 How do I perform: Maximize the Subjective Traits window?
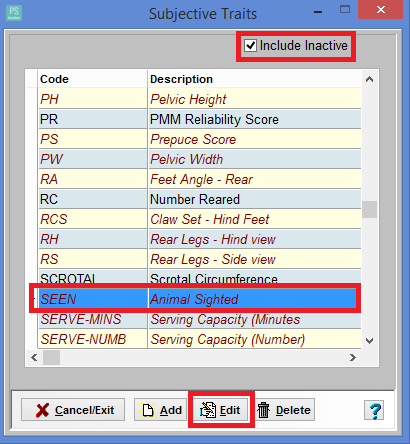[345, 9]
